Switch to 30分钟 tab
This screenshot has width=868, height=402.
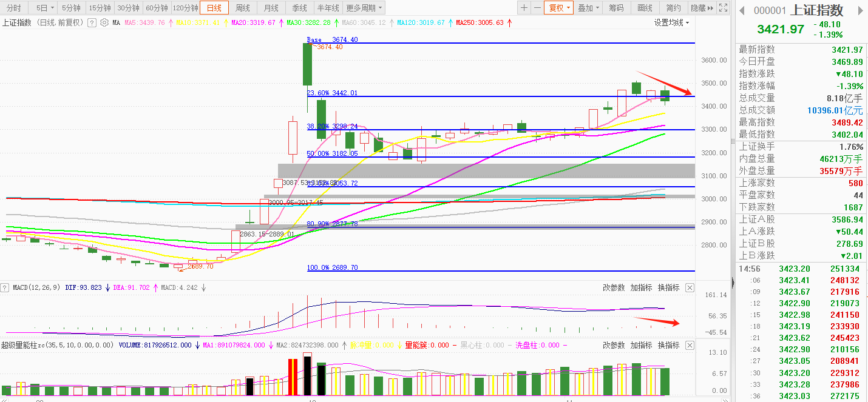point(128,8)
